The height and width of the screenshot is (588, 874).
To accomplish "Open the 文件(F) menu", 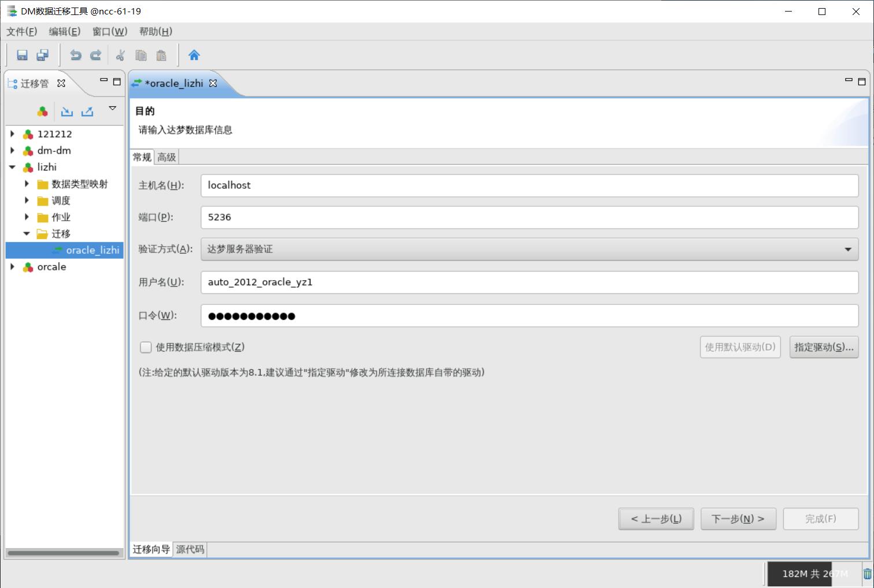I will coord(21,31).
